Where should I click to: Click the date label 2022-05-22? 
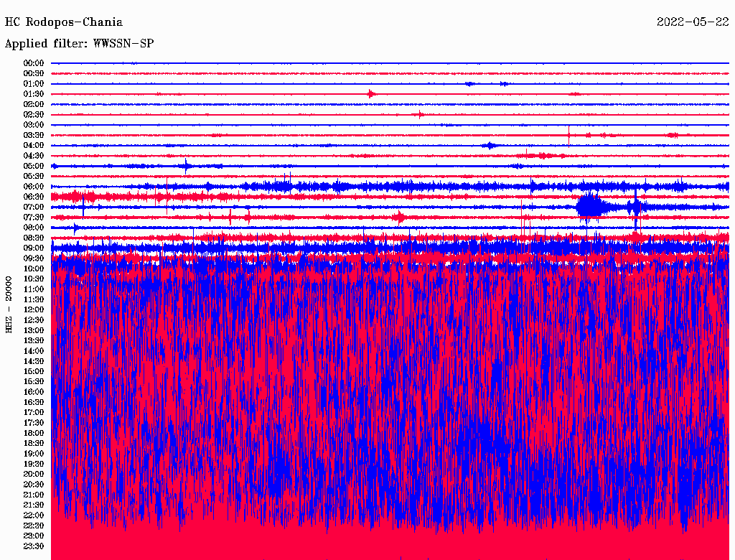pyautogui.click(x=693, y=22)
